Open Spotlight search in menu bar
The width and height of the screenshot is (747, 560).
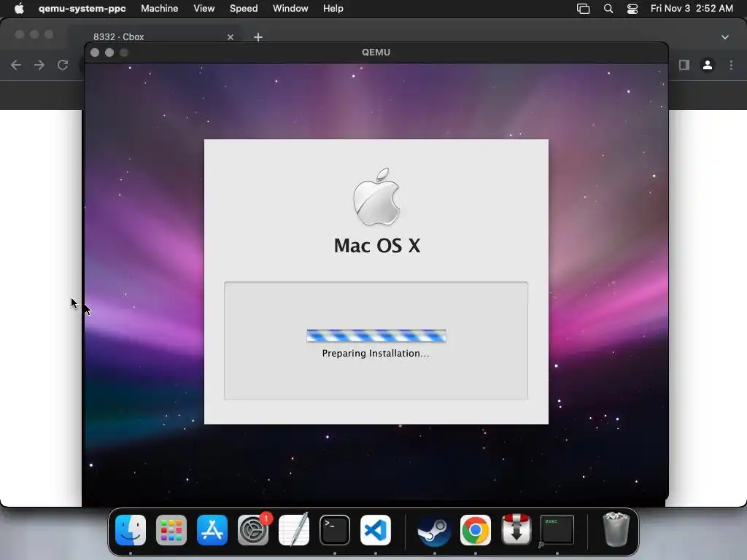click(x=608, y=9)
